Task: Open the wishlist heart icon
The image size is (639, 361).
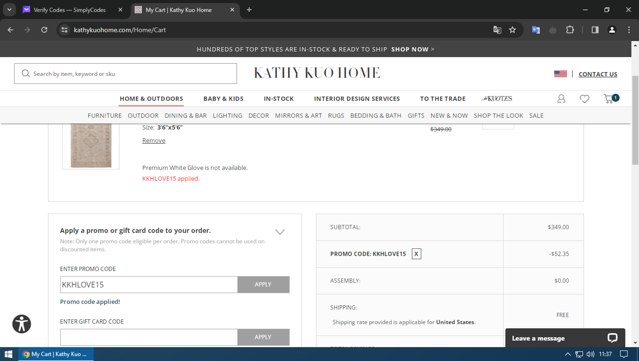Action: click(x=584, y=99)
